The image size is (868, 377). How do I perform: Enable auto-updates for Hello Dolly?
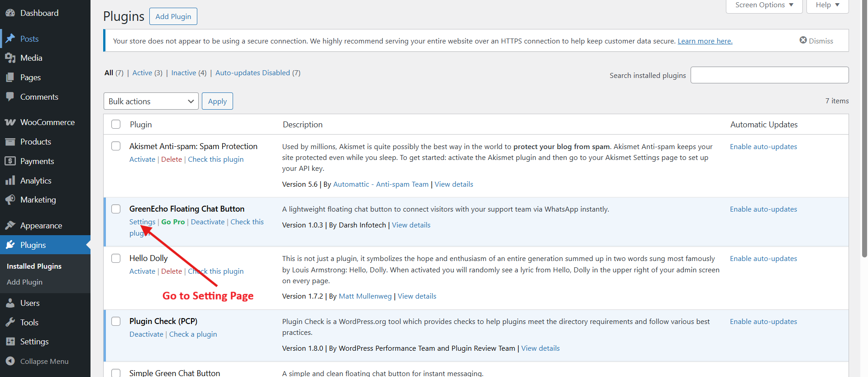click(x=763, y=258)
